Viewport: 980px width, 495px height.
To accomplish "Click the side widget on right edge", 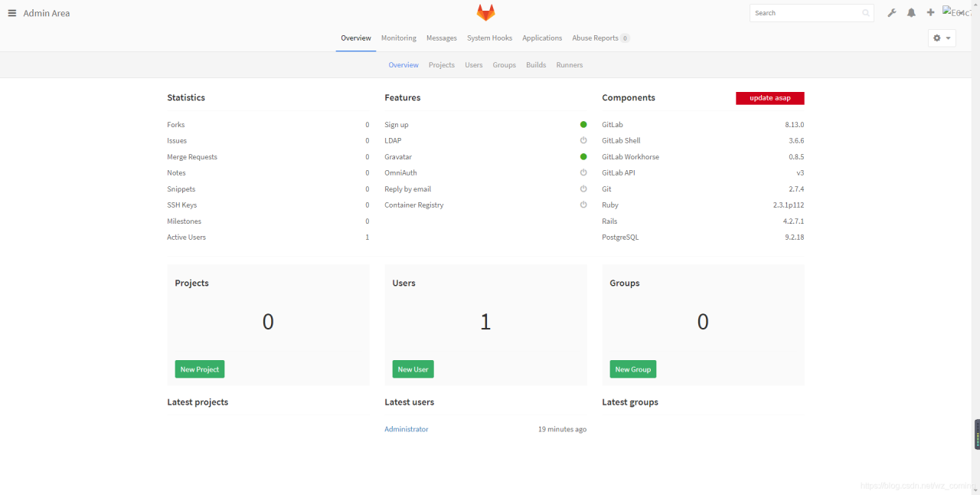I will [x=977, y=434].
